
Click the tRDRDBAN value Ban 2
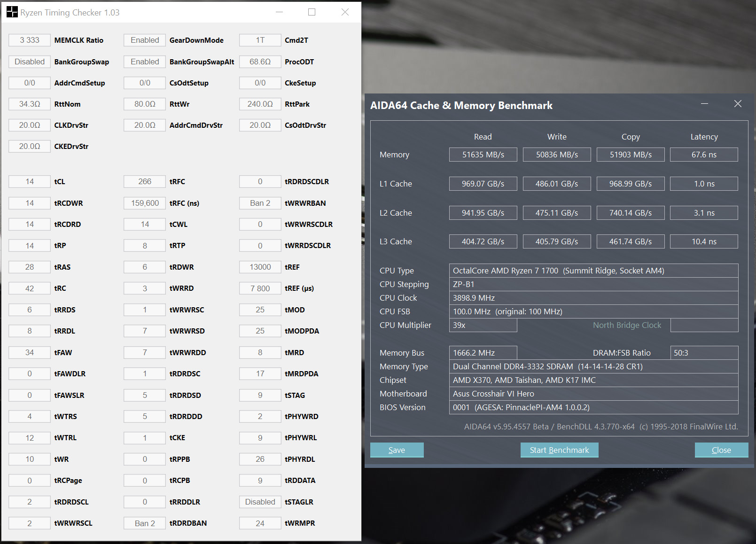point(145,523)
